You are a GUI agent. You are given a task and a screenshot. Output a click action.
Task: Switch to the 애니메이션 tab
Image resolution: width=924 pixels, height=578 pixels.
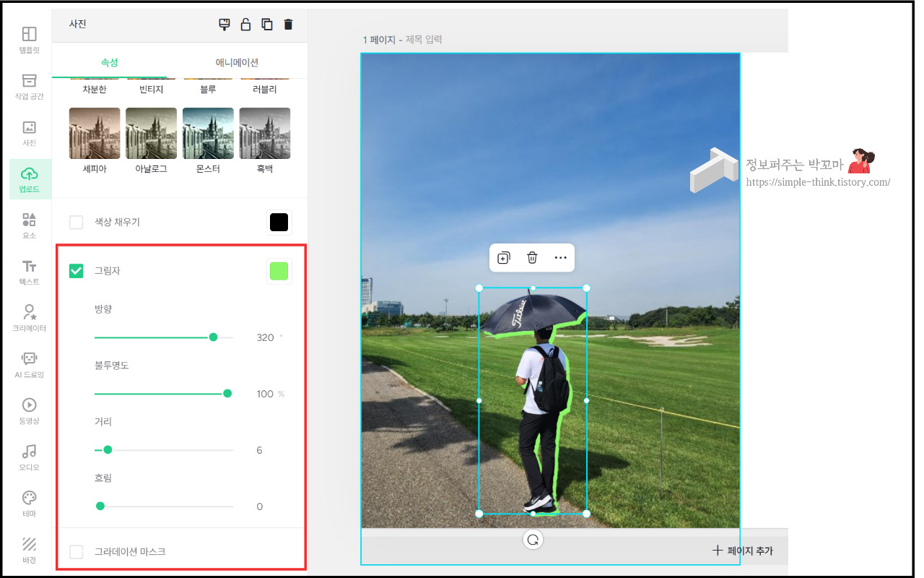click(x=237, y=63)
